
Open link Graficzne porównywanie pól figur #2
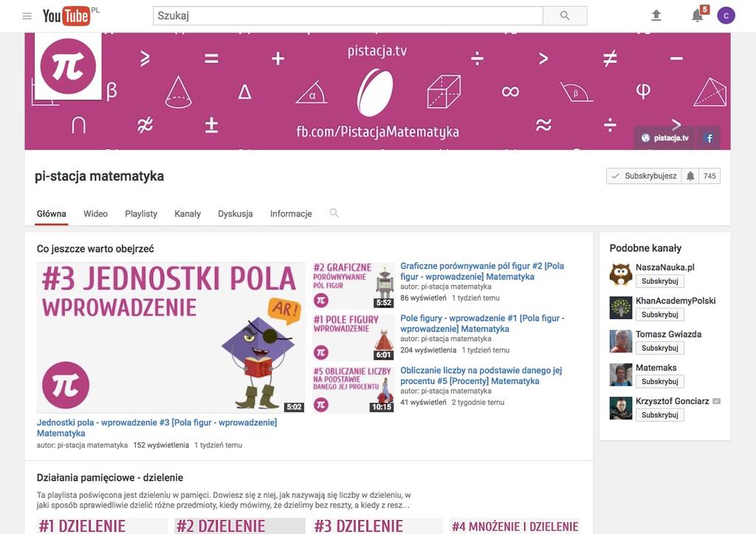pyautogui.click(x=482, y=271)
